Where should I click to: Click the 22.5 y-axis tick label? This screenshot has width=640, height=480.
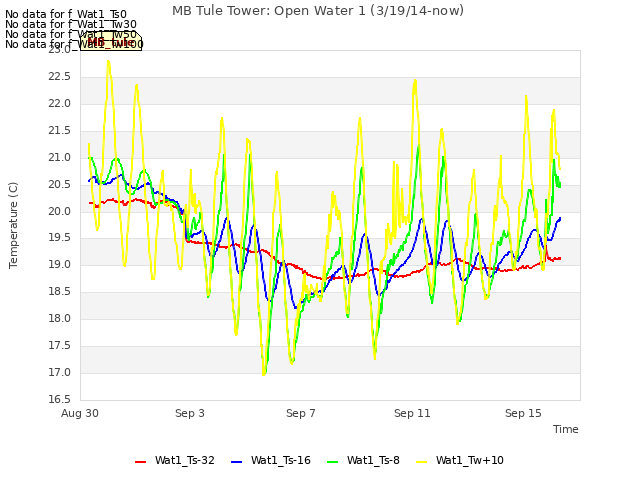pos(60,77)
